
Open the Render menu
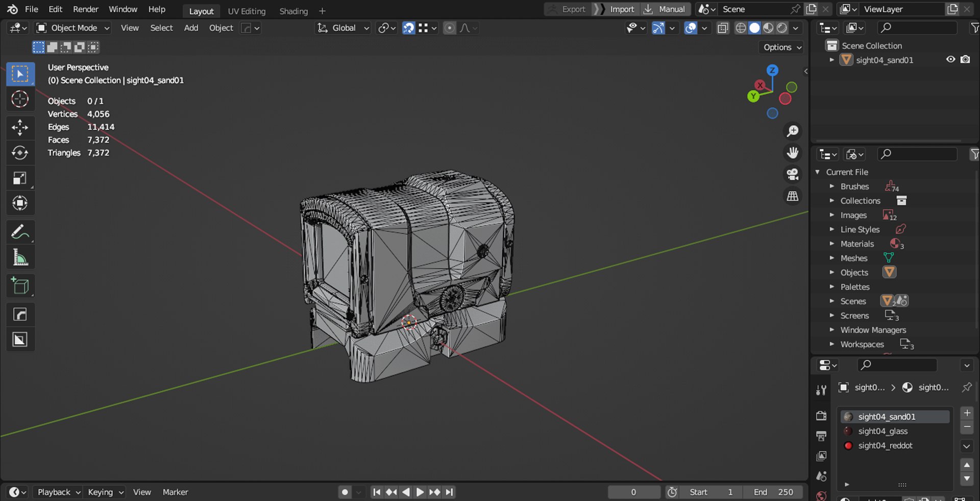(86, 9)
